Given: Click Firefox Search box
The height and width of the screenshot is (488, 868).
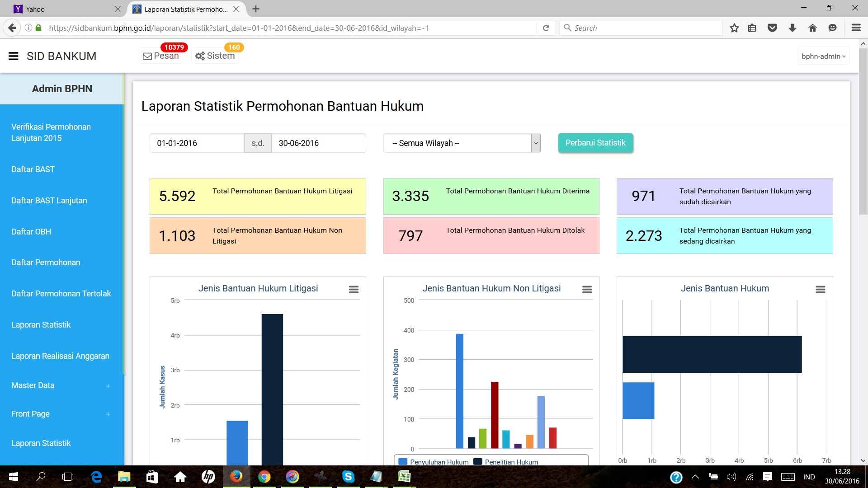Looking at the screenshot, I should coord(641,28).
